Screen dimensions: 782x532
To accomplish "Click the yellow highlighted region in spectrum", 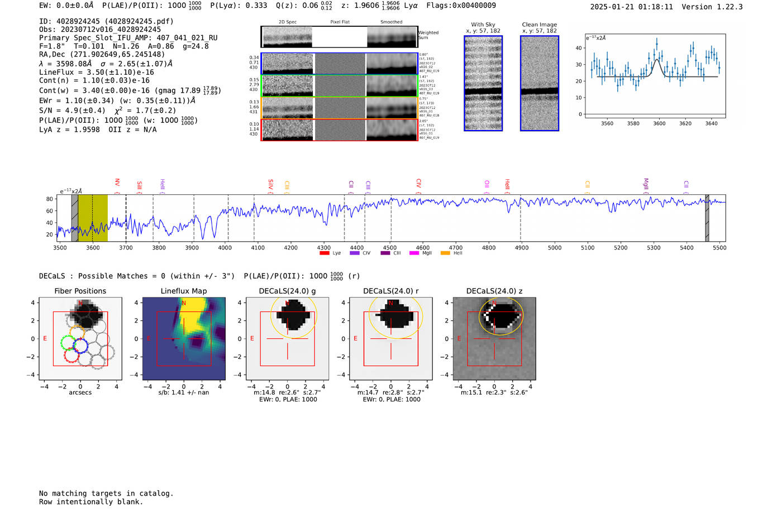I will [x=93, y=218].
